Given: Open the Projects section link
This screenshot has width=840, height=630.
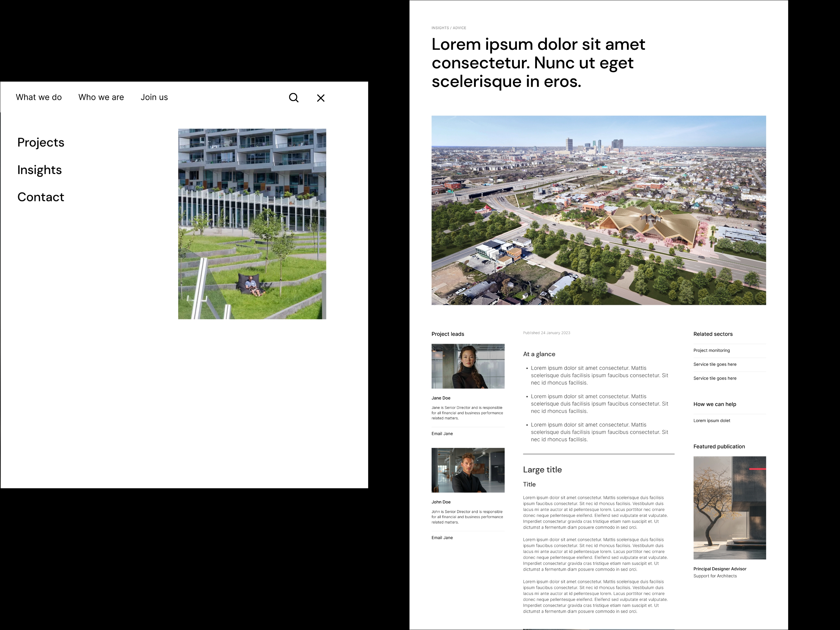Looking at the screenshot, I should [x=40, y=142].
